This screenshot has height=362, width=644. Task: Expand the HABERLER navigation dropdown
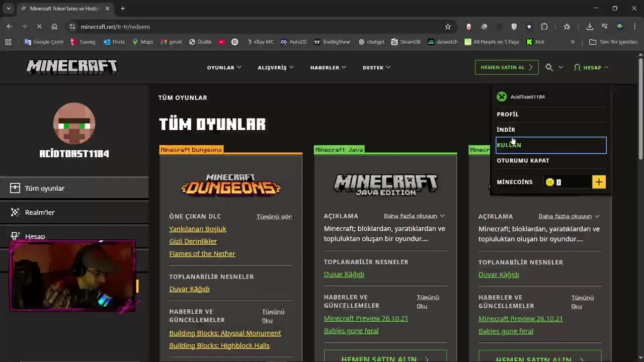pos(328,67)
